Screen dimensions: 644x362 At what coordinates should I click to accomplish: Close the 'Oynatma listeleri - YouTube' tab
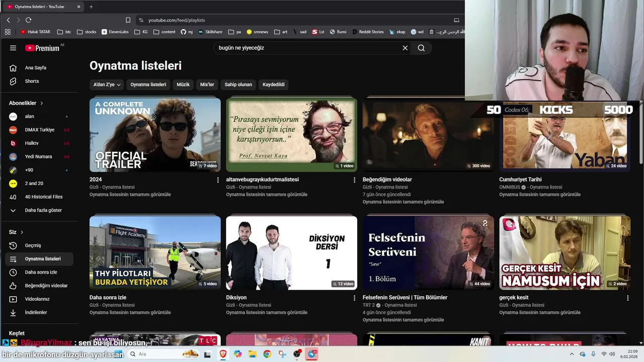point(78,7)
